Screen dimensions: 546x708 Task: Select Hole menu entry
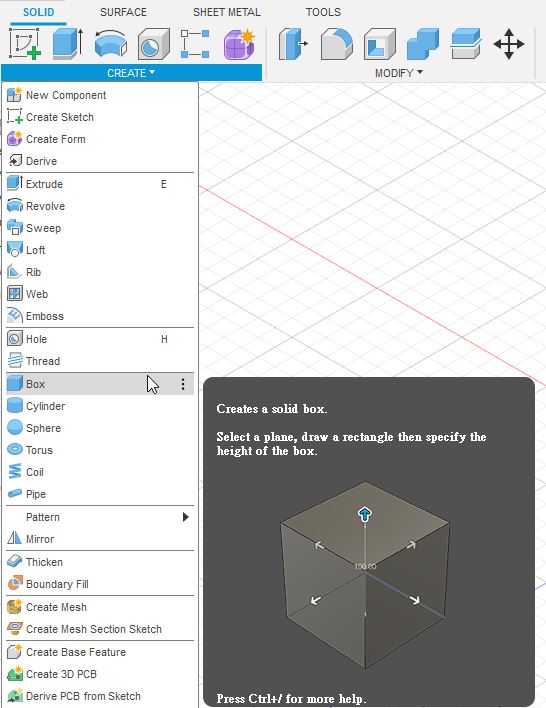click(x=100, y=339)
